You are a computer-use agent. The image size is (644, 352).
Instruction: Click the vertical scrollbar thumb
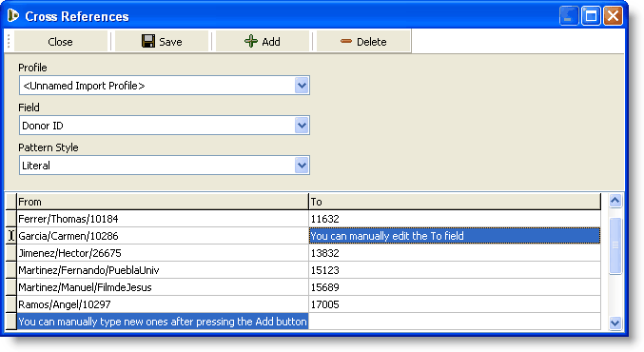point(615,245)
